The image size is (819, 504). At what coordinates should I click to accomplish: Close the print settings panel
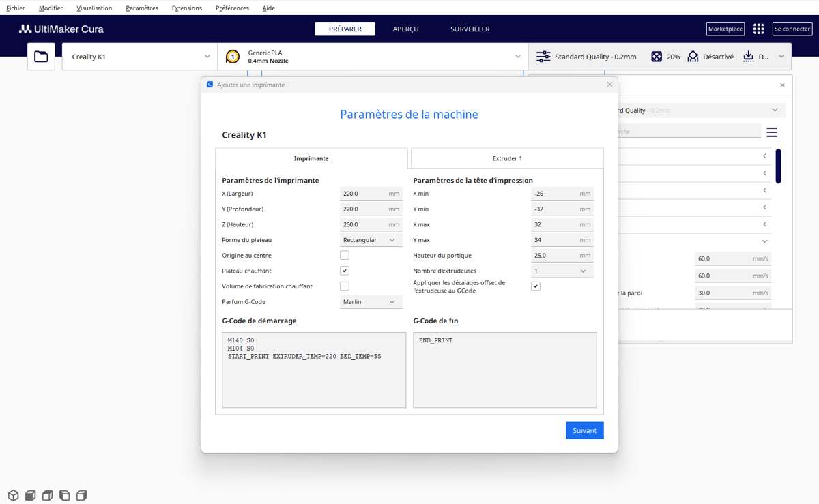coord(782,85)
